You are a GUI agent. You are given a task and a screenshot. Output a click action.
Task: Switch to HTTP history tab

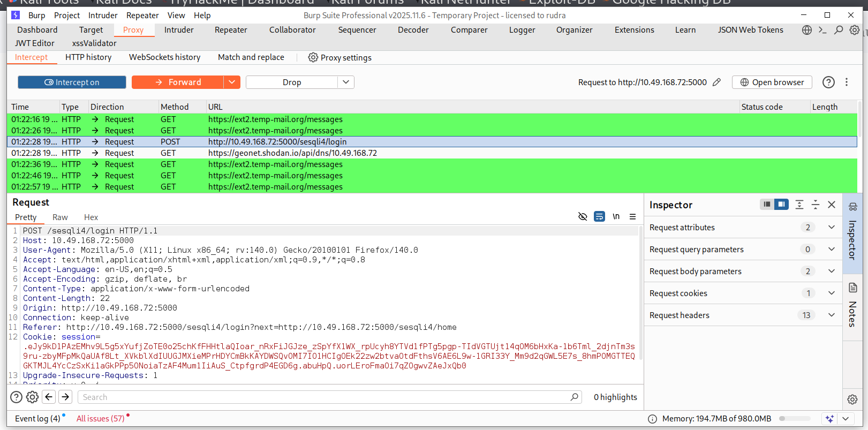(88, 57)
